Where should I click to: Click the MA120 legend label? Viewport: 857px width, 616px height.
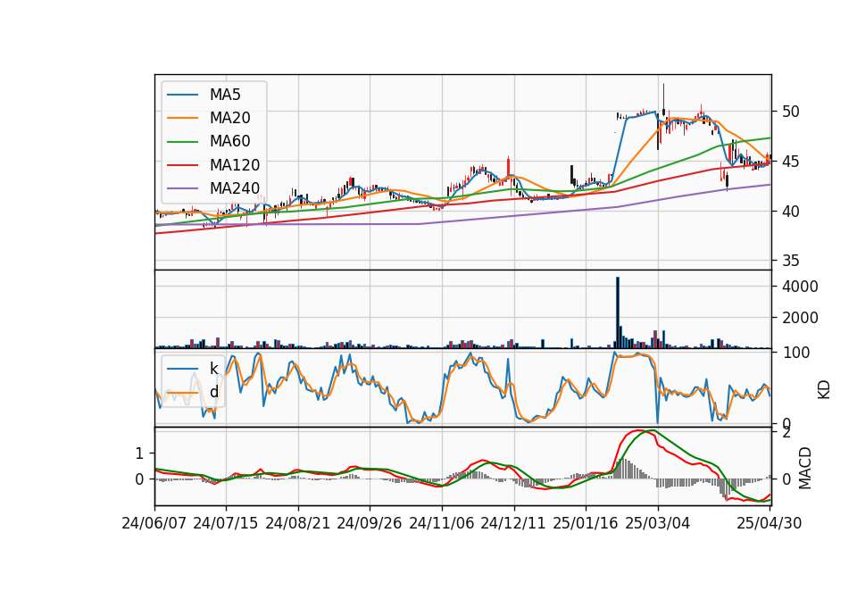pyautogui.click(x=235, y=165)
